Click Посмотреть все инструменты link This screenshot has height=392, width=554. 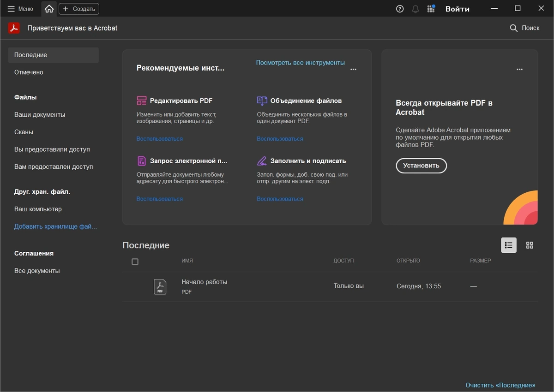coord(300,62)
